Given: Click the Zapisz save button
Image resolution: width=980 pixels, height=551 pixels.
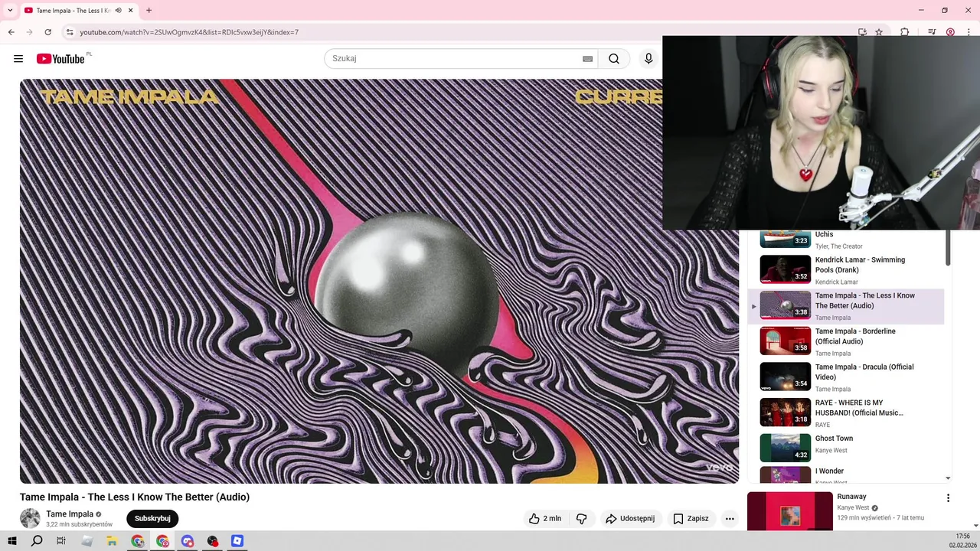Looking at the screenshot, I should (691, 519).
